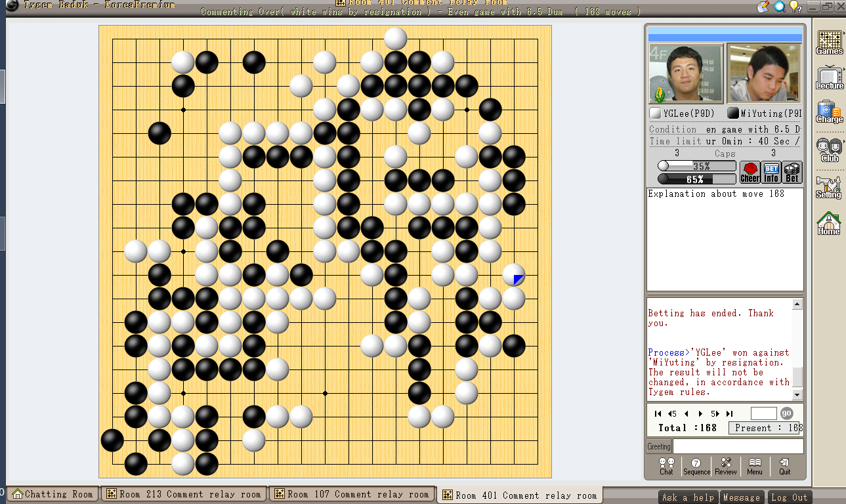Screen dimensions: 846x504
Task: Open the Charge battery icon
Action: click(x=830, y=112)
